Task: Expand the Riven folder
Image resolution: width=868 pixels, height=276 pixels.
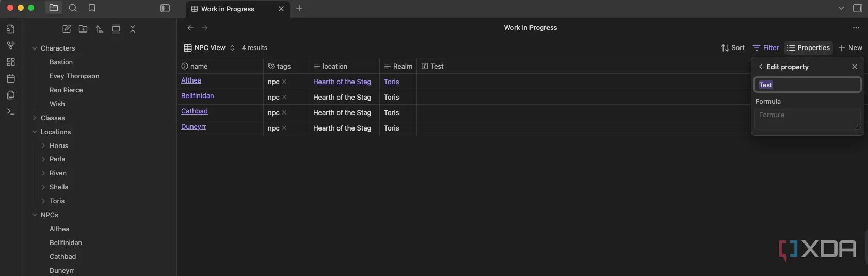Action: pos(43,173)
